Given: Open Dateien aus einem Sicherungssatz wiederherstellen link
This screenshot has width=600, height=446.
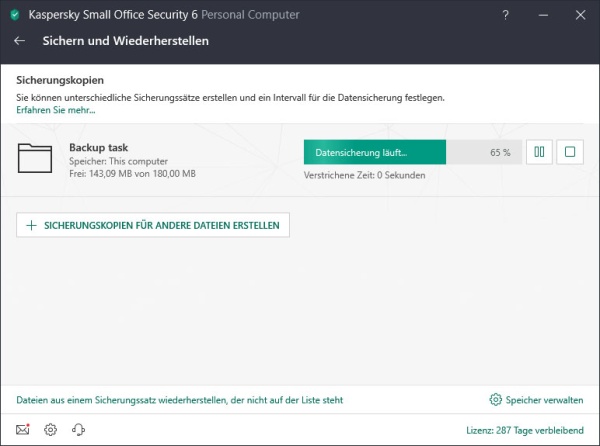Looking at the screenshot, I should pos(179,400).
